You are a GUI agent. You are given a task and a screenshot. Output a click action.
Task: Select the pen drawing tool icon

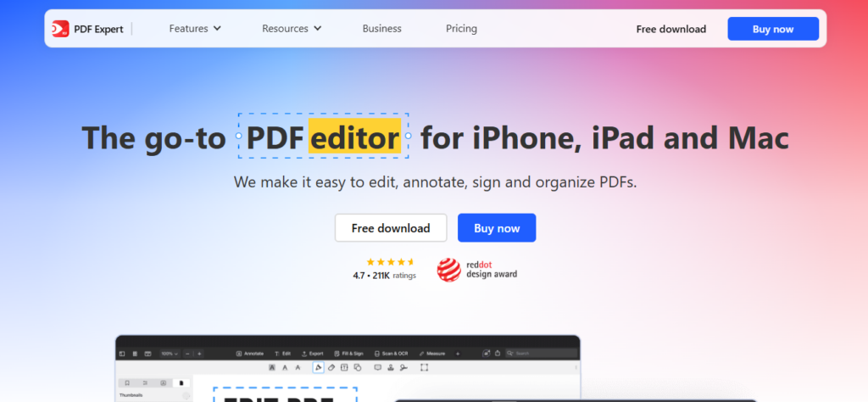(319, 368)
